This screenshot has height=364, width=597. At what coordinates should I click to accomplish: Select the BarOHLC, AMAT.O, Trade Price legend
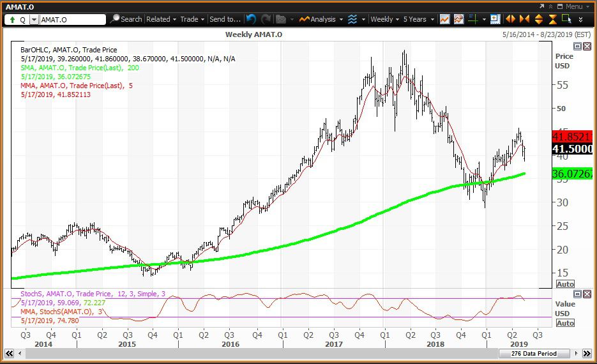(68, 50)
